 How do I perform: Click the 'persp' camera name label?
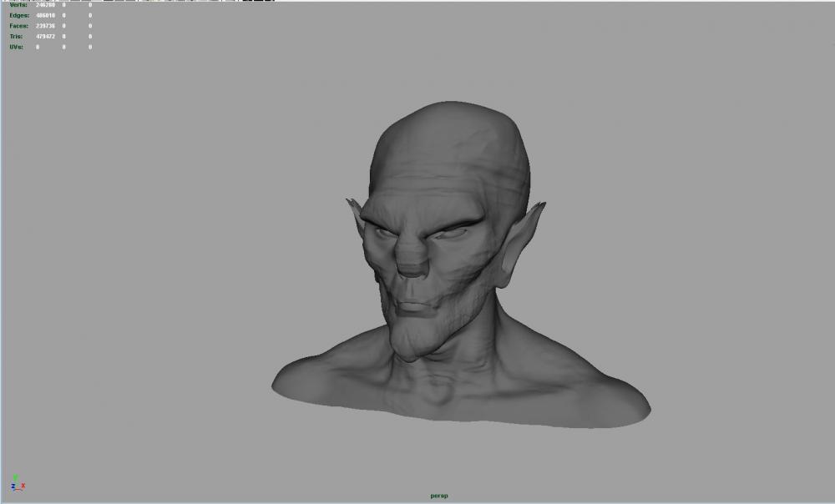point(439,496)
